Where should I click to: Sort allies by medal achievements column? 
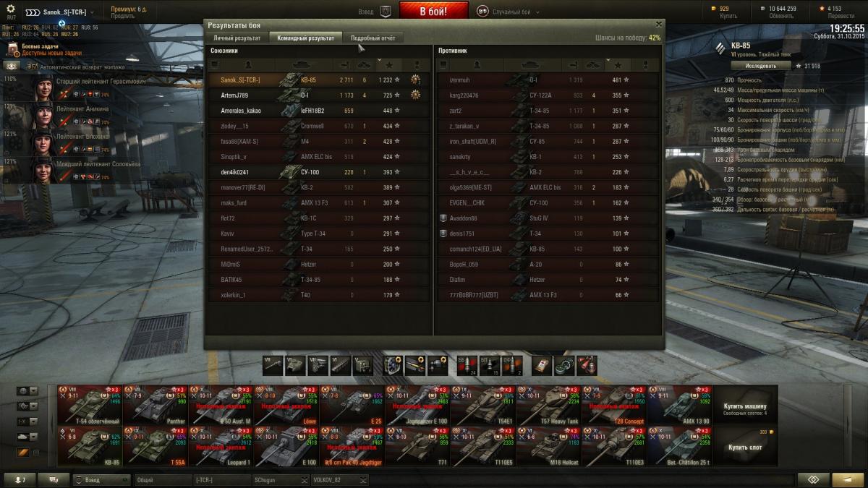coord(417,66)
